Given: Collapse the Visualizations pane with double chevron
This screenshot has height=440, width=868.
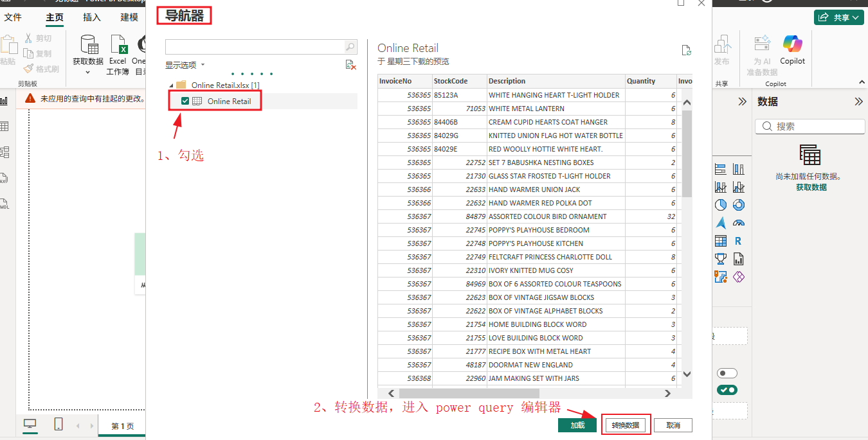Looking at the screenshot, I should pyautogui.click(x=742, y=101).
